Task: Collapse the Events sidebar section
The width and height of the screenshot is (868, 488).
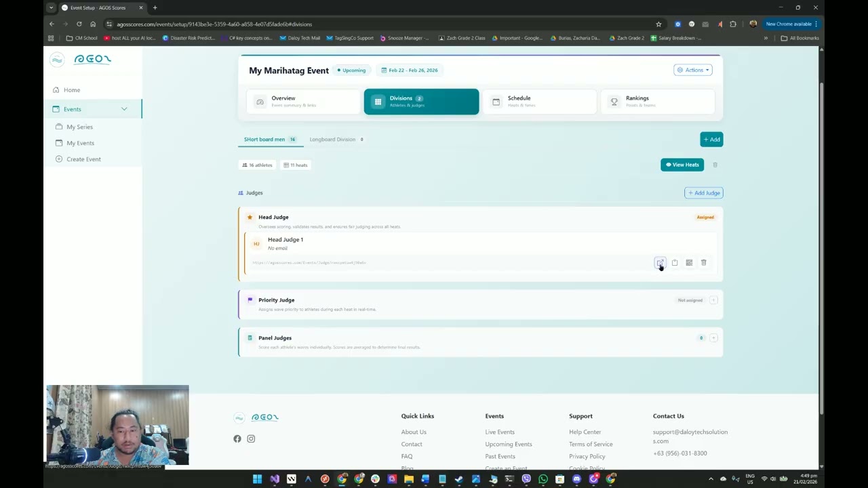Action: [x=124, y=109]
